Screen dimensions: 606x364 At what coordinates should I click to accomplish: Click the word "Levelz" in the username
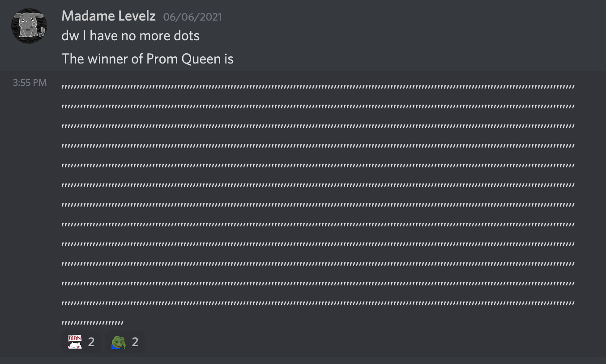click(136, 16)
